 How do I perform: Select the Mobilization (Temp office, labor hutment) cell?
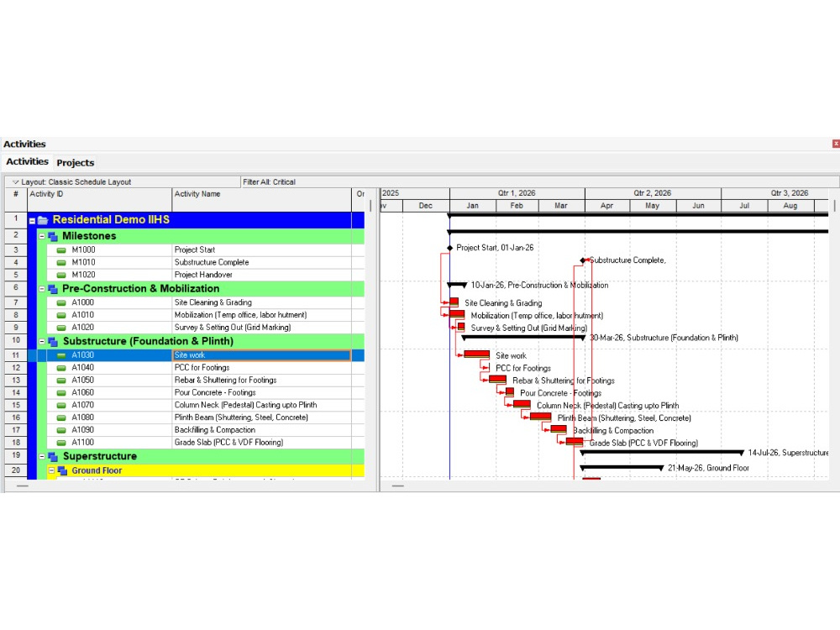pyautogui.click(x=261, y=315)
